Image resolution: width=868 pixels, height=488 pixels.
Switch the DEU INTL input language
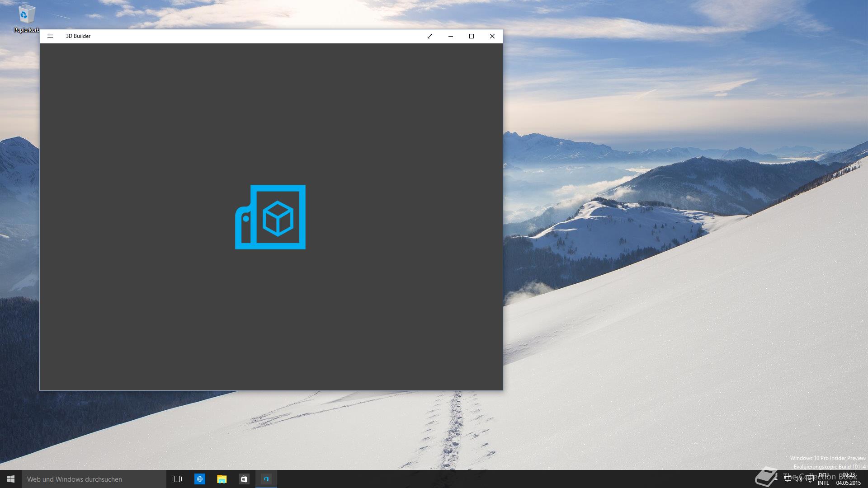(823, 479)
